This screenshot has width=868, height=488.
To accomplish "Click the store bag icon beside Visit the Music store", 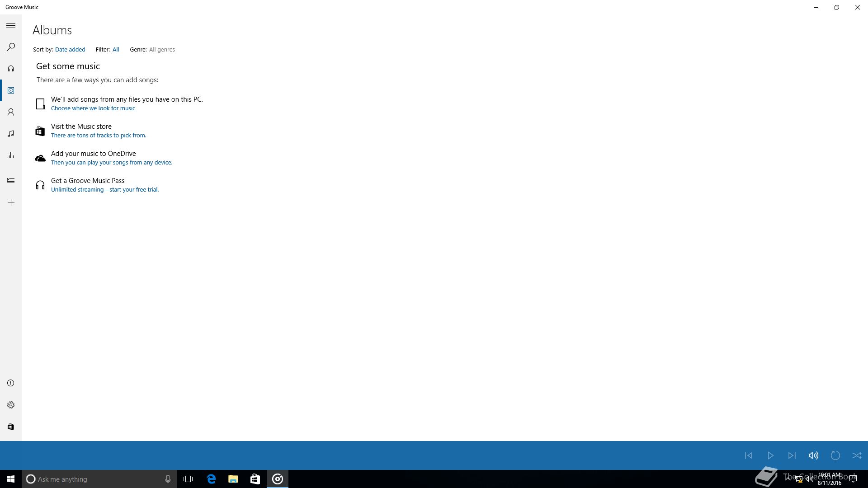I will pyautogui.click(x=40, y=131).
